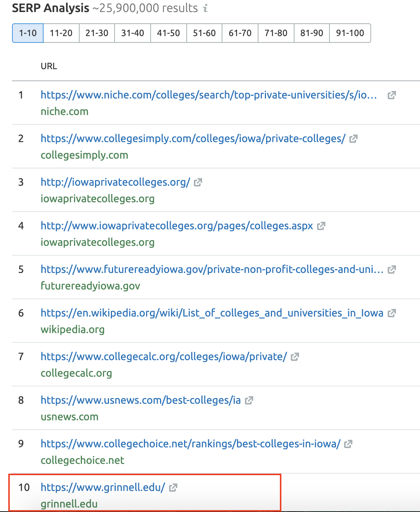Open the niche.com top-private-universities URL
Screen dimensions: 420x512
(x=209, y=95)
